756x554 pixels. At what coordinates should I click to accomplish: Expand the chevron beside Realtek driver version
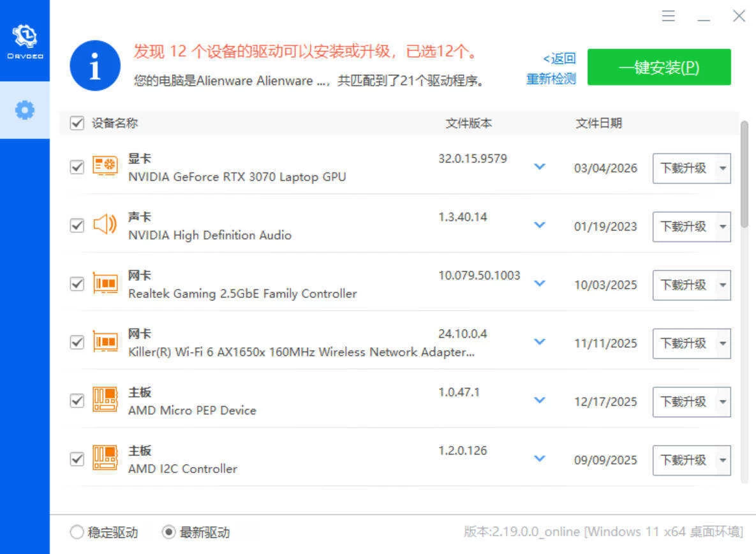pyautogui.click(x=540, y=283)
